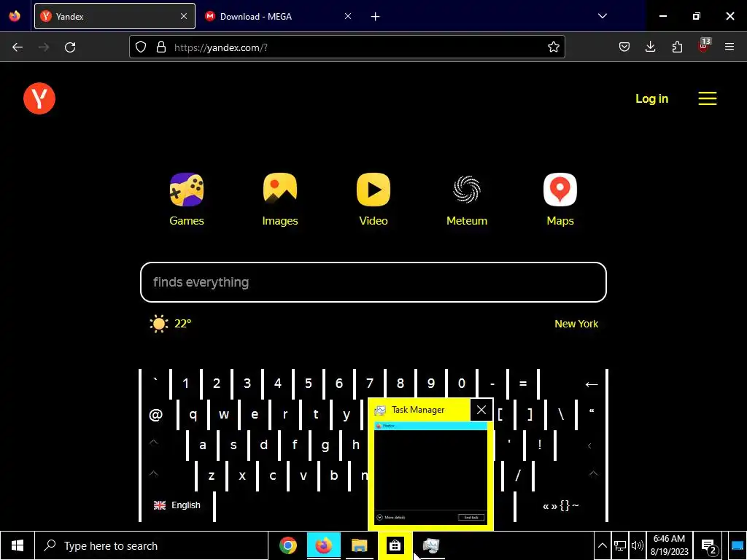747x560 pixels.
Task: Open the Firefox application menu
Action: click(729, 47)
